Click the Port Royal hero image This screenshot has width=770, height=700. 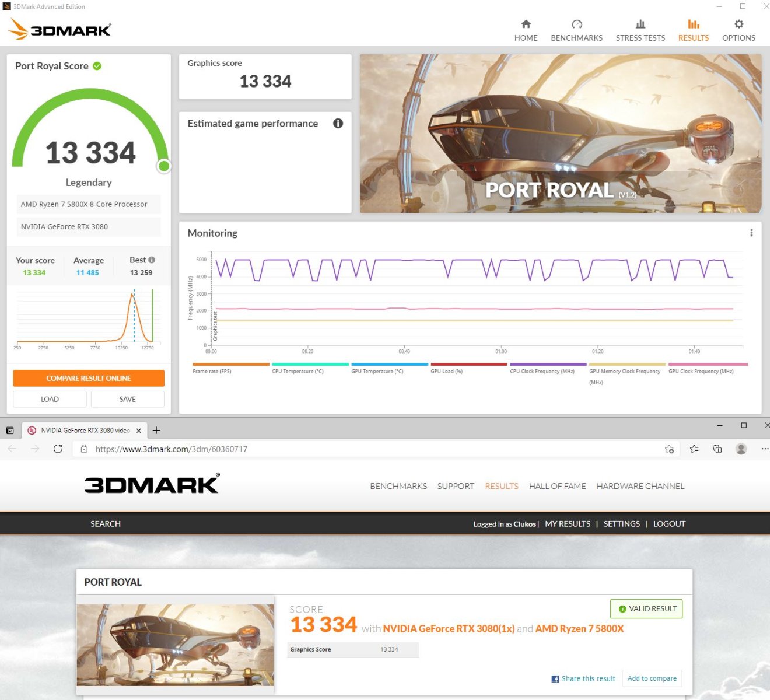pos(561,134)
